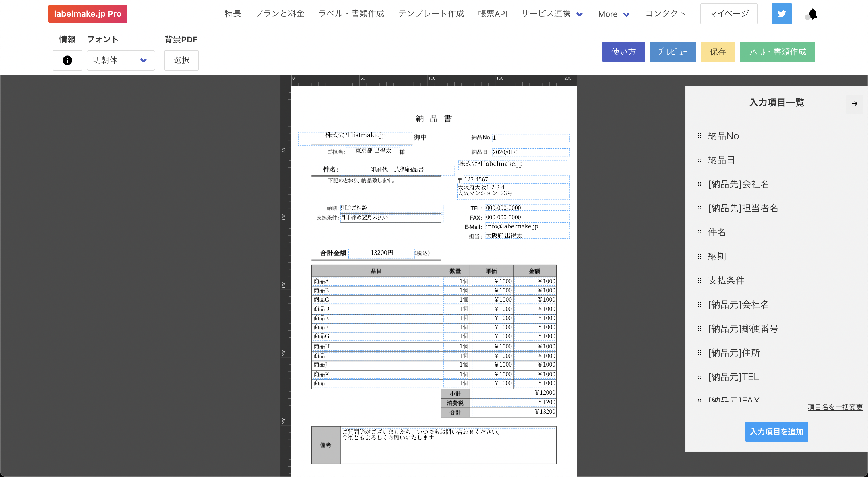Click the 保存 button

click(x=717, y=52)
